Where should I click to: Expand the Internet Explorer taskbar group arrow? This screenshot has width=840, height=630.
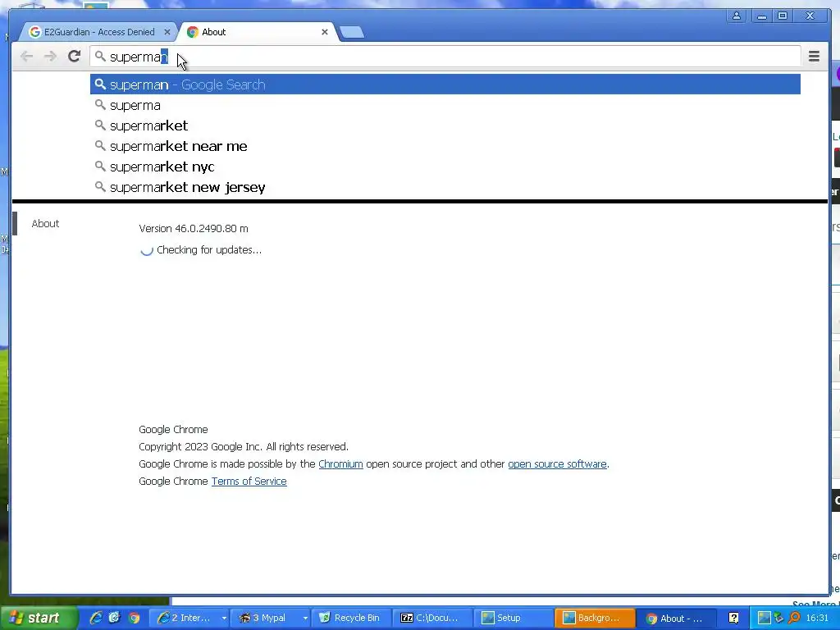pos(224,619)
